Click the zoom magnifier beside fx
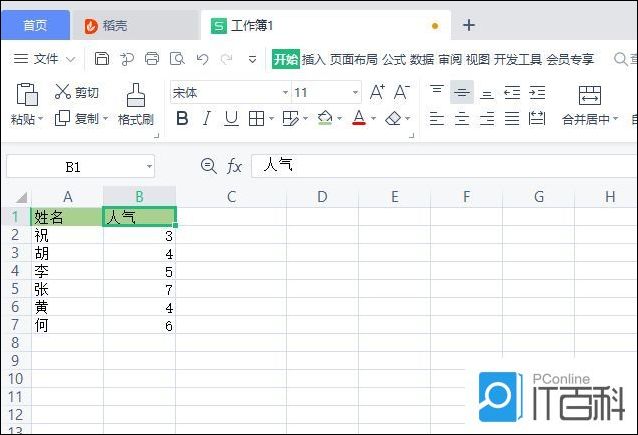 [x=209, y=166]
